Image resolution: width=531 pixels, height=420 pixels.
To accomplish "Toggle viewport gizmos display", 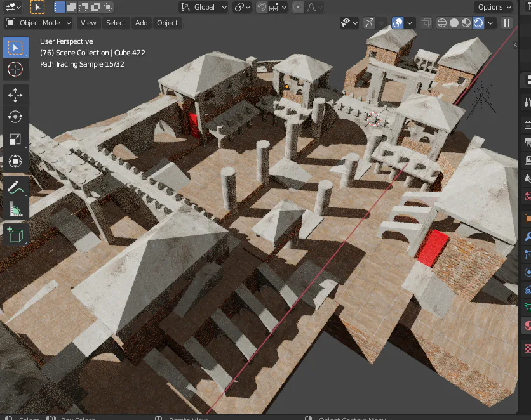I will click(x=368, y=23).
